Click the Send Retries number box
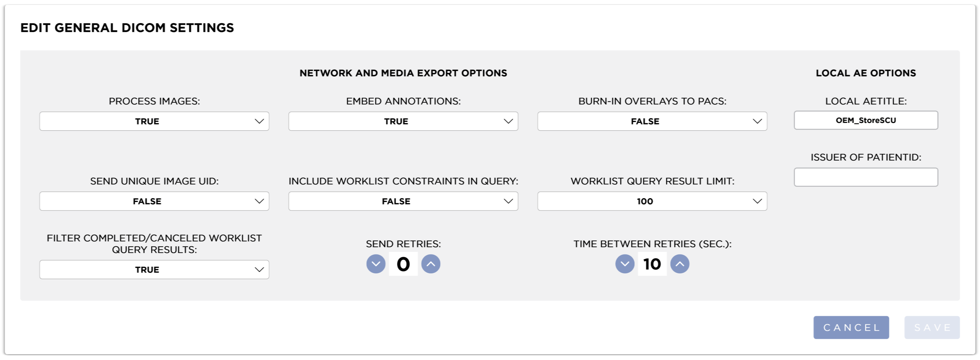This screenshot has height=360, width=980. click(x=403, y=264)
